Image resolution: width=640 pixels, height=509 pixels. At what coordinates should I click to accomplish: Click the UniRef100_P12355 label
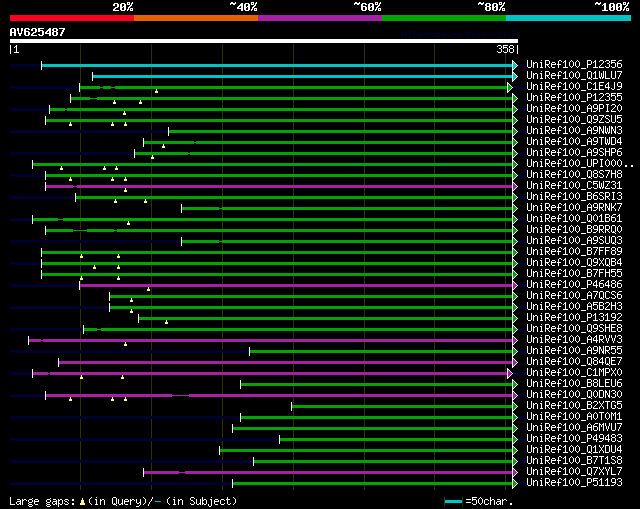574,98
